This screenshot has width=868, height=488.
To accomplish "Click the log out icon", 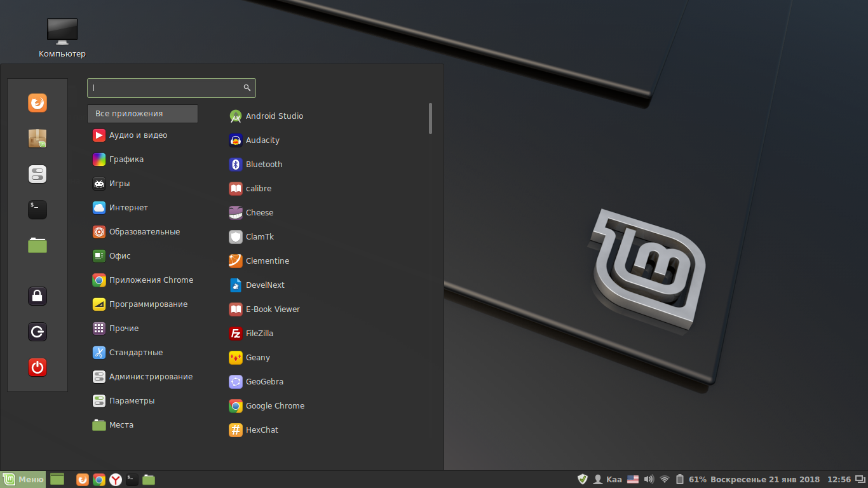I will click(x=37, y=332).
